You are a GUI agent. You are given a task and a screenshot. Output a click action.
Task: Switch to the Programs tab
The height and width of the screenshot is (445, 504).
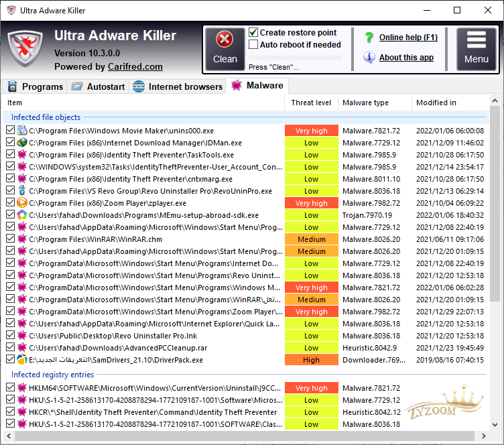point(35,86)
